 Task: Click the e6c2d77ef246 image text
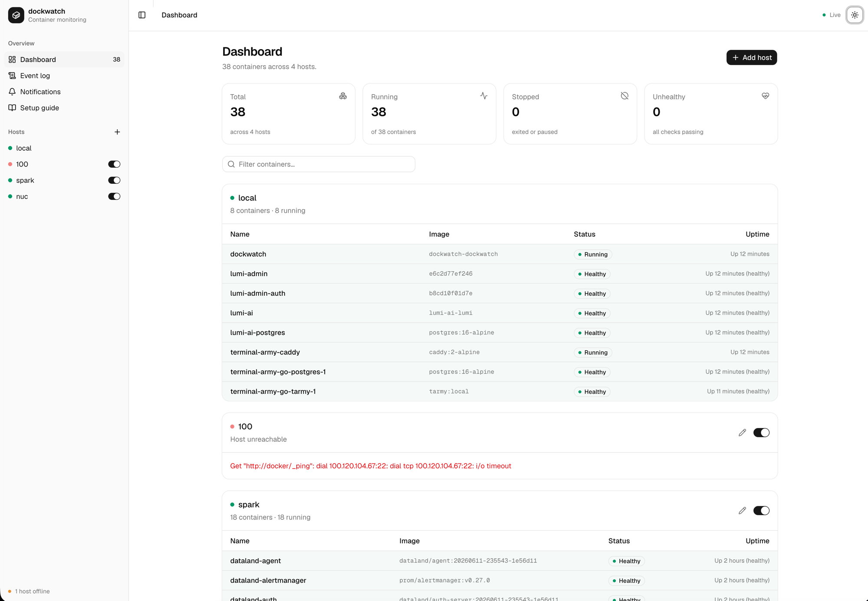[x=451, y=274]
